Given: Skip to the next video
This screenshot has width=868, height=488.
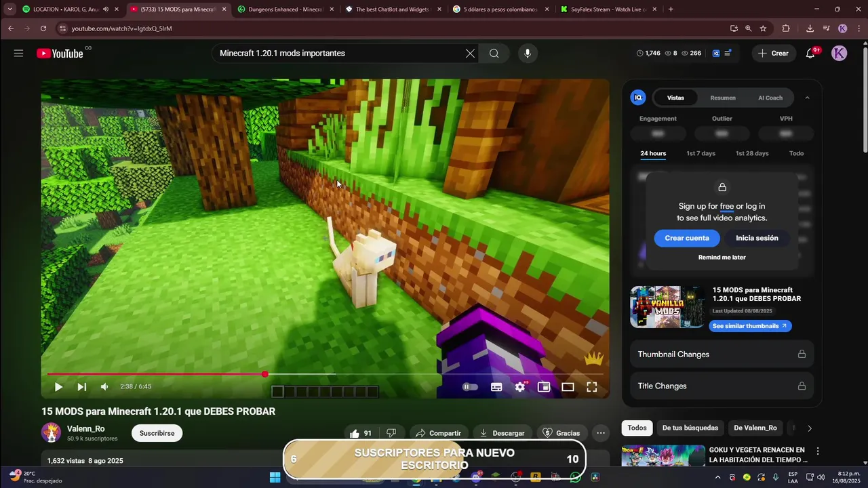Looking at the screenshot, I should coord(81,387).
